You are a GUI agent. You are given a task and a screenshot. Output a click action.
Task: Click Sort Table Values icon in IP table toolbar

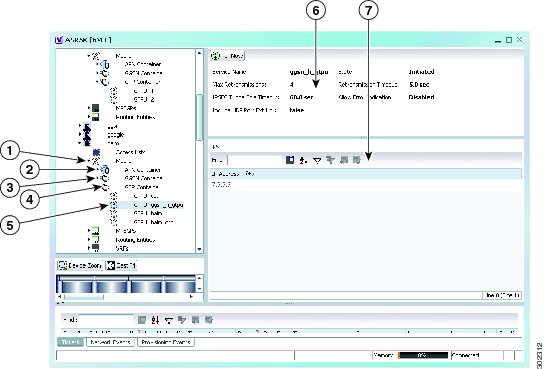(x=303, y=160)
